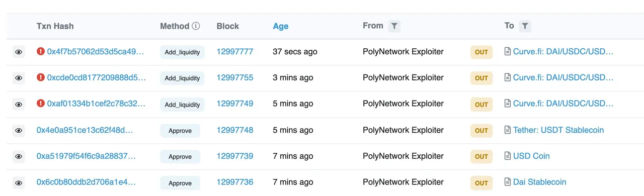Click the Method column info icon
This screenshot has width=644, height=196.
[196, 26]
